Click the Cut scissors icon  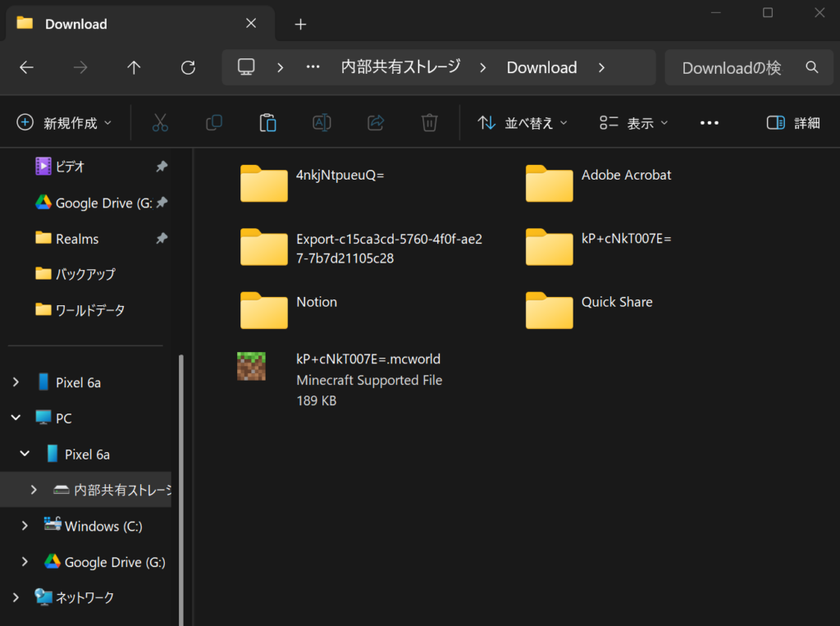click(x=160, y=123)
